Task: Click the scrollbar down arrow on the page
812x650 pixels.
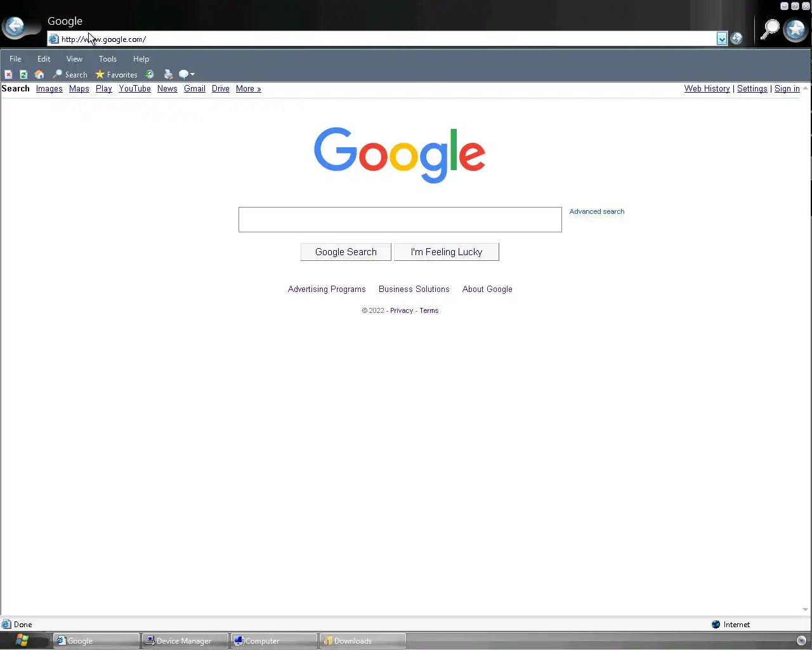Action: click(806, 610)
